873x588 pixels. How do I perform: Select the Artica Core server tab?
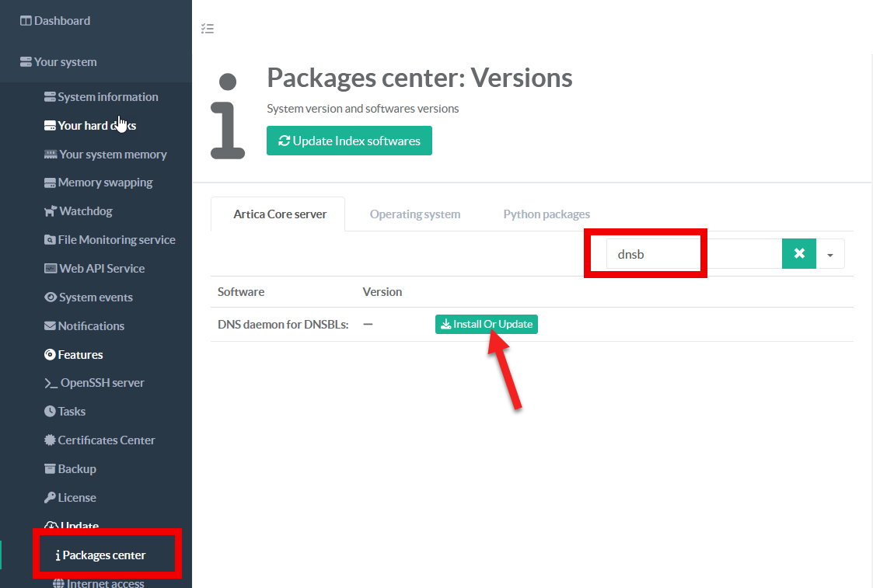tap(280, 214)
